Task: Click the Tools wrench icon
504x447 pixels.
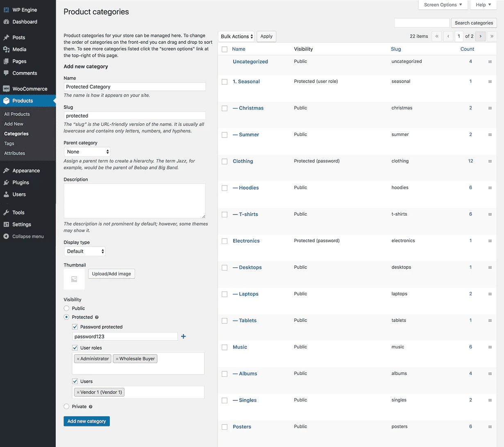Action: pos(6,212)
